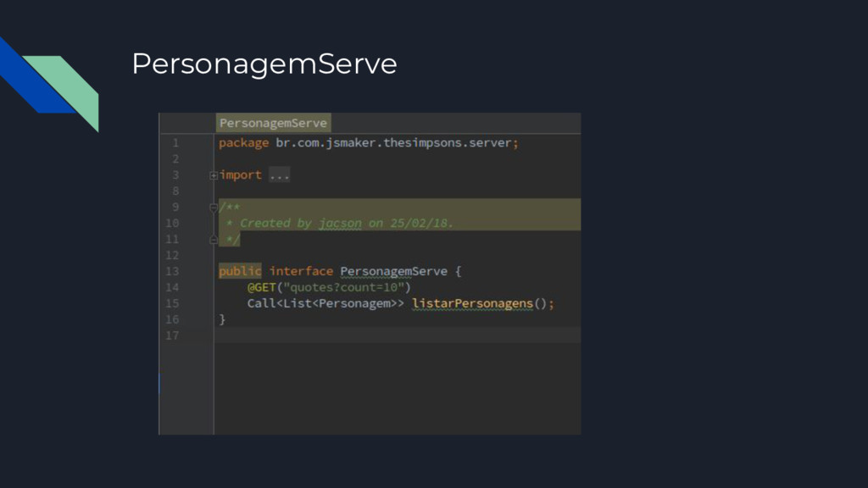Click the listarPersonagens method name
868x488 pixels.
coord(472,303)
